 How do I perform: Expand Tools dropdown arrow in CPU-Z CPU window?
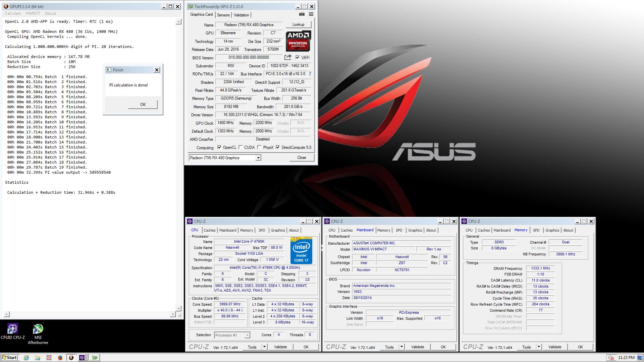point(264,347)
